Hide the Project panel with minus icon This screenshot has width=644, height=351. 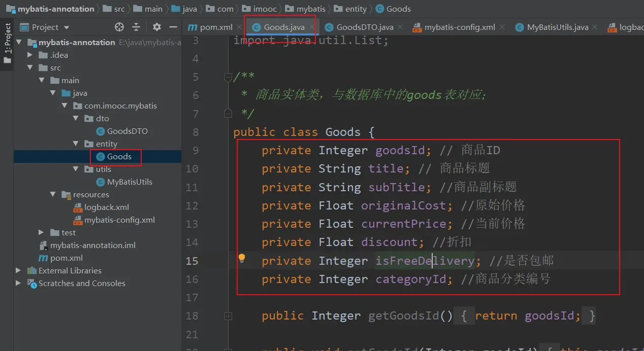click(x=173, y=27)
